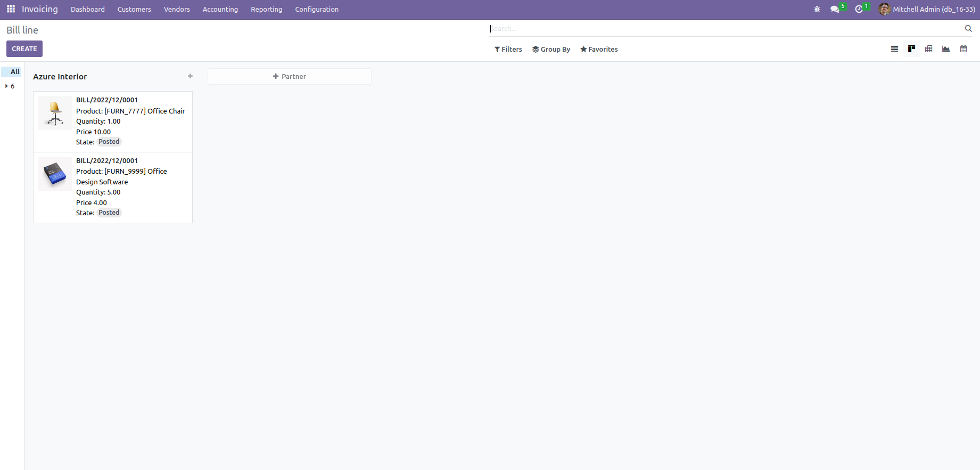Click the CREATE button
This screenshot has width=980, height=470.
[x=24, y=49]
